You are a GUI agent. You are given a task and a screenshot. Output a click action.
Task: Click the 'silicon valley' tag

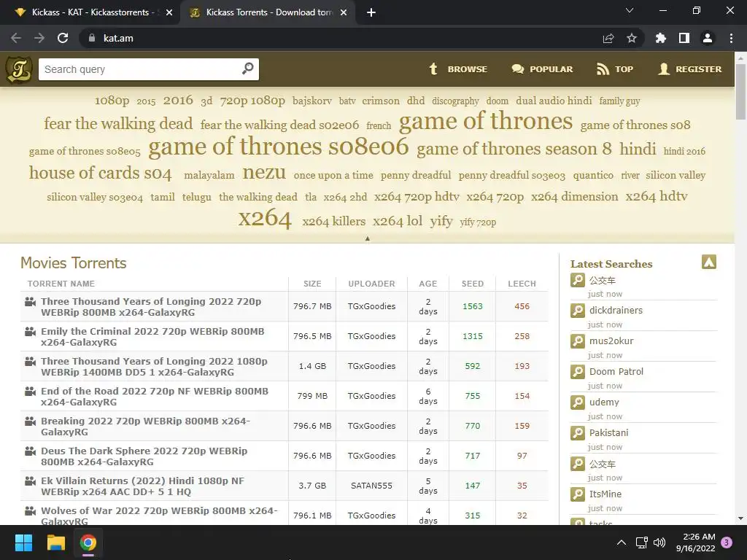pos(676,175)
